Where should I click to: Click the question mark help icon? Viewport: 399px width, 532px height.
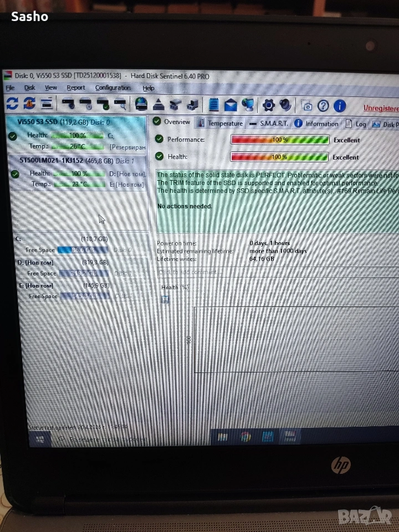click(323, 106)
